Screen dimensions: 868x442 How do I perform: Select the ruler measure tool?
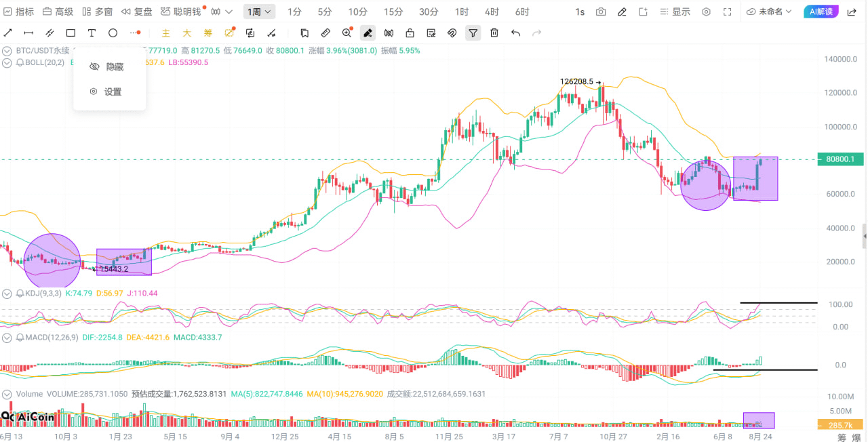tap(325, 33)
